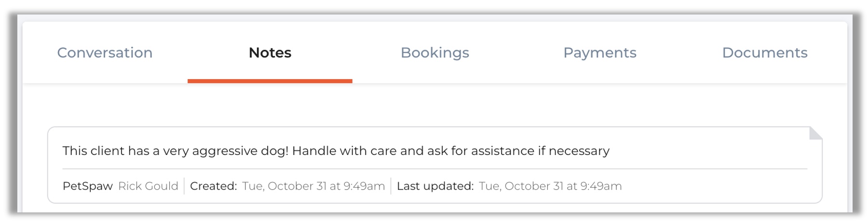Click the orange underline beneath Notes

tap(270, 81)
